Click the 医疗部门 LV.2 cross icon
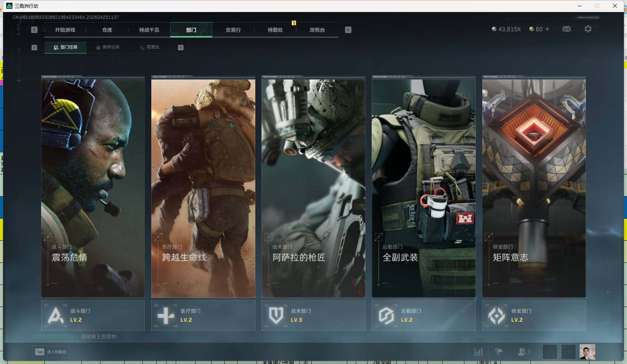The width and height of the screenshot is (627, 364). click(x=166, y=316)
